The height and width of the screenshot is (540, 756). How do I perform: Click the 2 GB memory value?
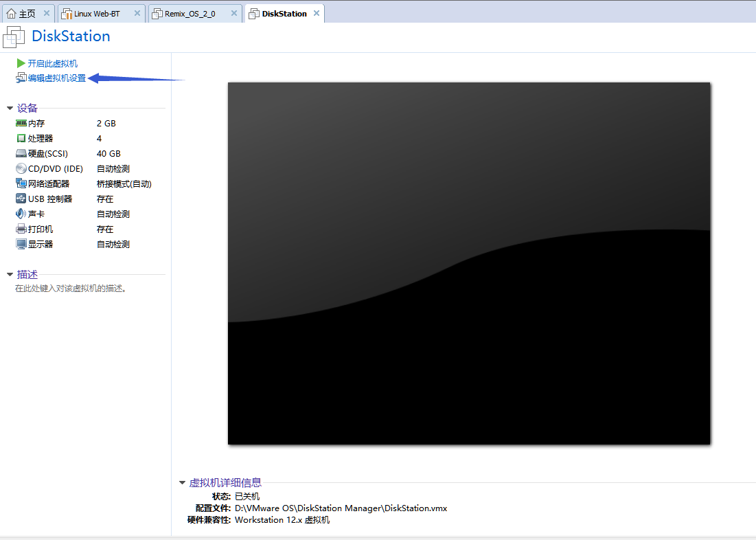click(106, 124)
